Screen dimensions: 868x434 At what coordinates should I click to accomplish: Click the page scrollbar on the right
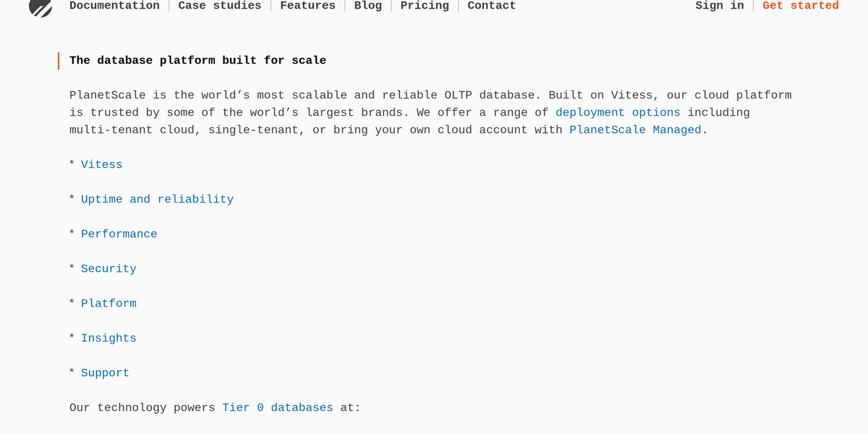click(x=865, y=217)
